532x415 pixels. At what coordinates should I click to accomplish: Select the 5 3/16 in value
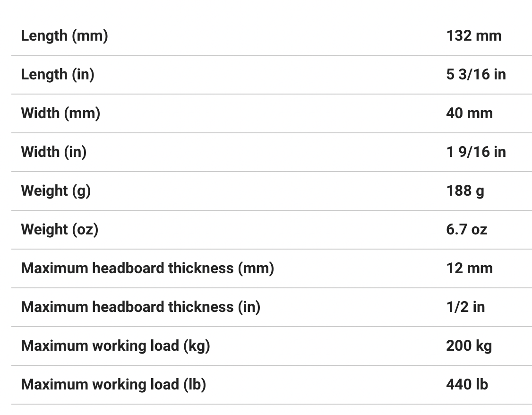476,75
